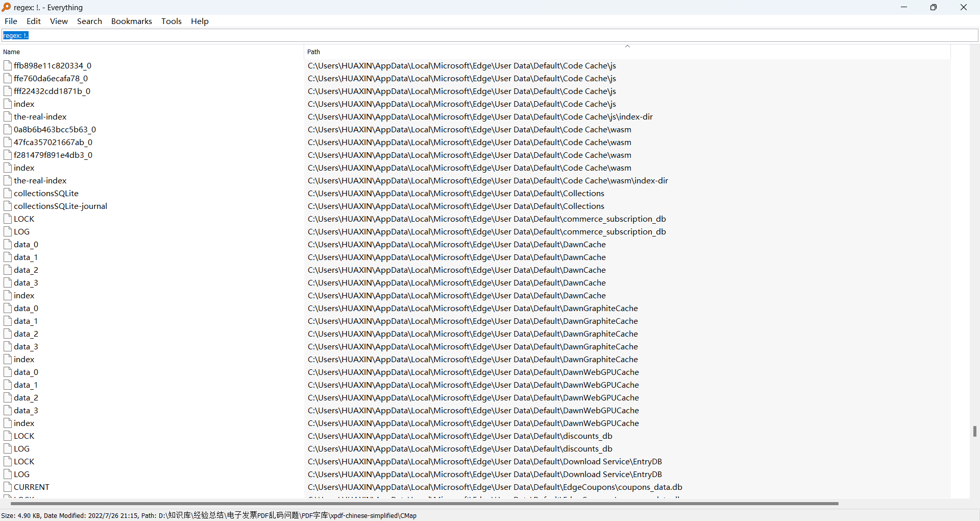Click the file icon of CURRENT
The height and width of the screenshot is (521, 980).
tap(8, 487)
